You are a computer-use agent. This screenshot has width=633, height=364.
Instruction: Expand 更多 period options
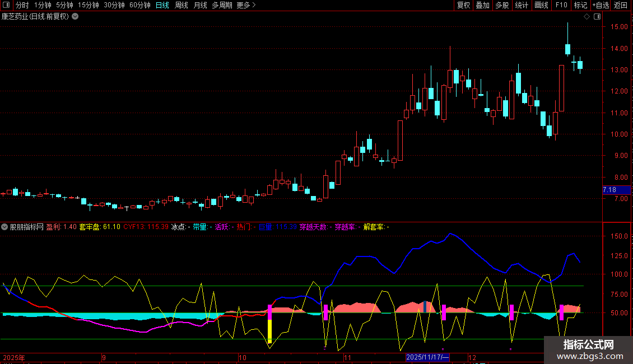246,5
